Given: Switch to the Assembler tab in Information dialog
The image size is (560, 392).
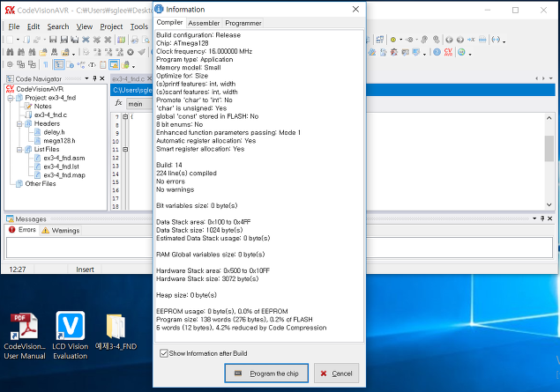Looking at the screenshot, I should pos(204,23).
